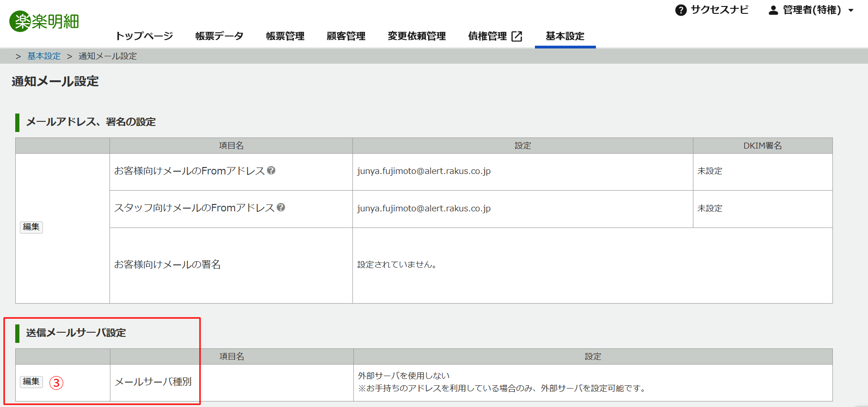Click the administrator user silhouette icon
Screen dimensions: 868x407
(773, 10)
